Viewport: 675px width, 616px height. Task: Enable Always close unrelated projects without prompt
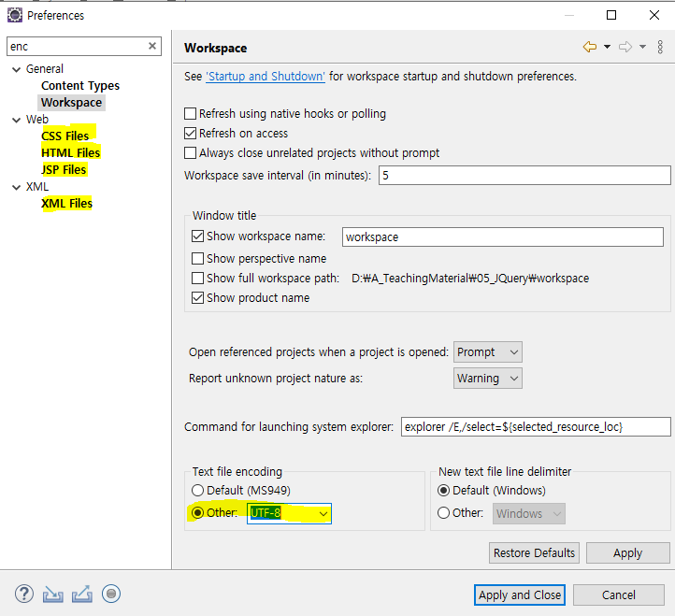[191, 153]
